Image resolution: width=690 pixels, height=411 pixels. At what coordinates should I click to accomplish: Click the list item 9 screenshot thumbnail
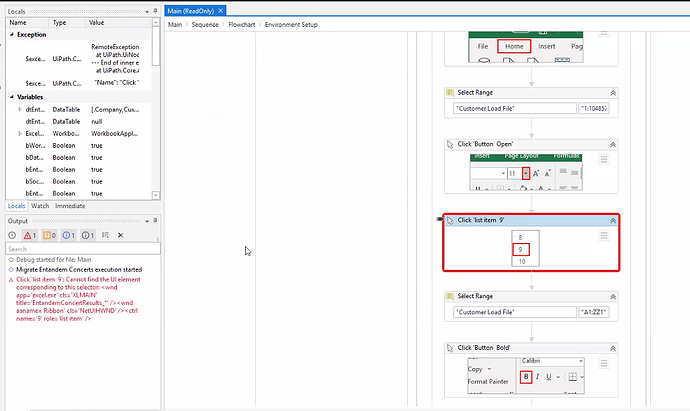(525, 248)
